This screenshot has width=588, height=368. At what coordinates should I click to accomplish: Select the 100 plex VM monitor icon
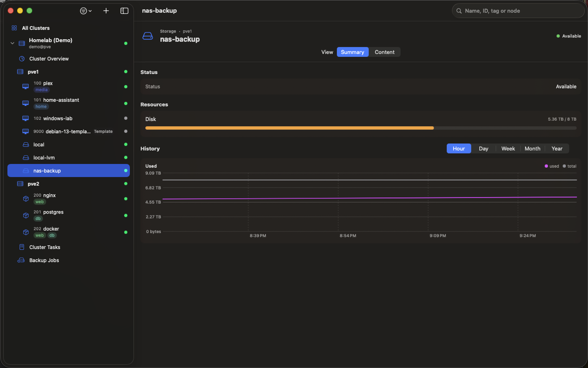(x=26, y=86)
